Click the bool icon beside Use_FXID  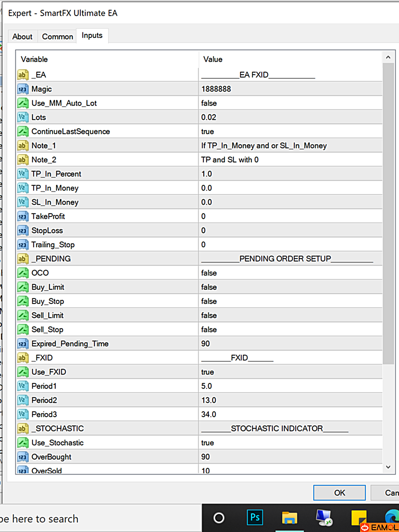tap(23, 372)
